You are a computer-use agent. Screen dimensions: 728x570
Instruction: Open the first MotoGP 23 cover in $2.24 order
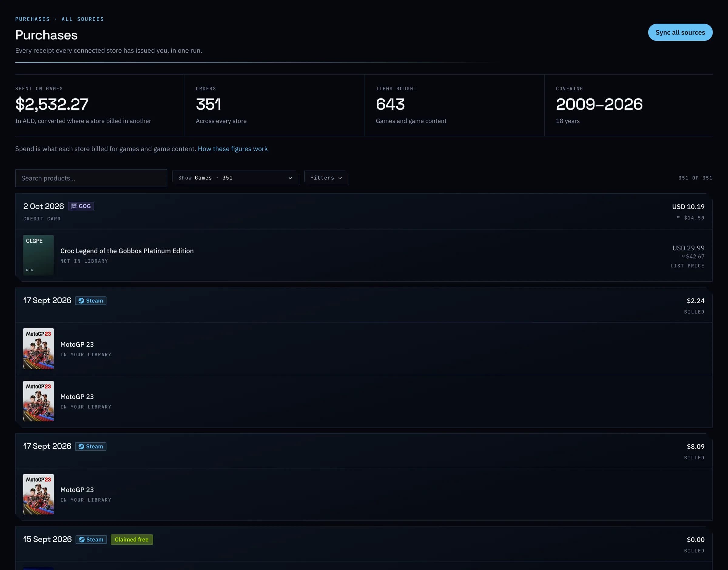pos(39,349)
